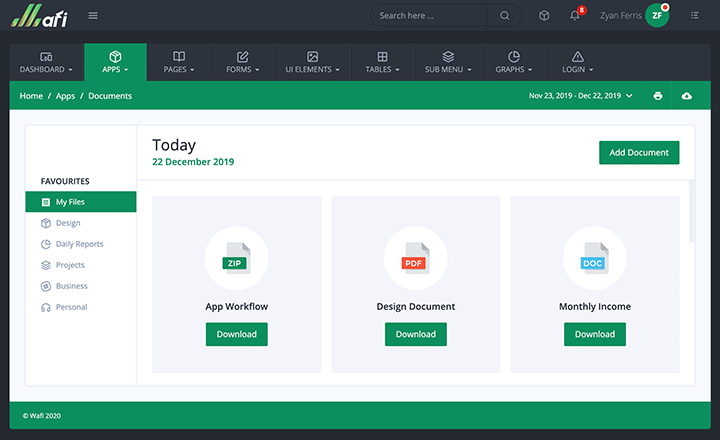Screen dimensions: 720x440
Task: Click the search magnifier icon
Action: click(x=505, y=16)
